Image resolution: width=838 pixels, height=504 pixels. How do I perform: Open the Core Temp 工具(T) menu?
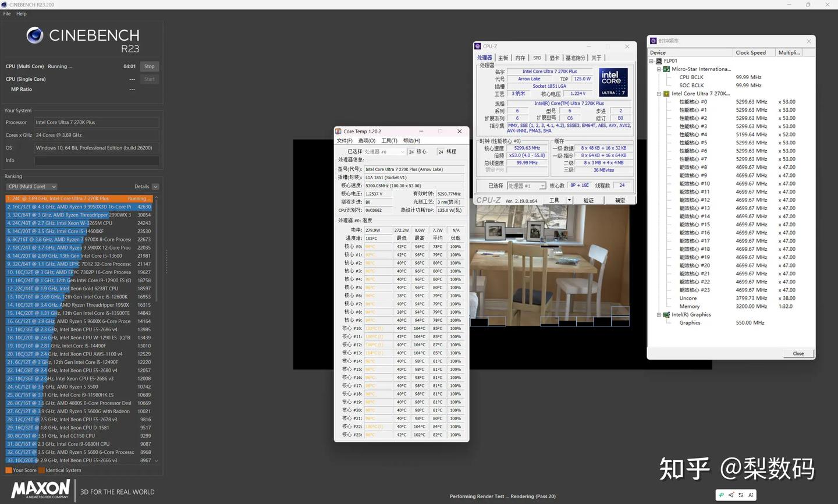click(389, 141)
